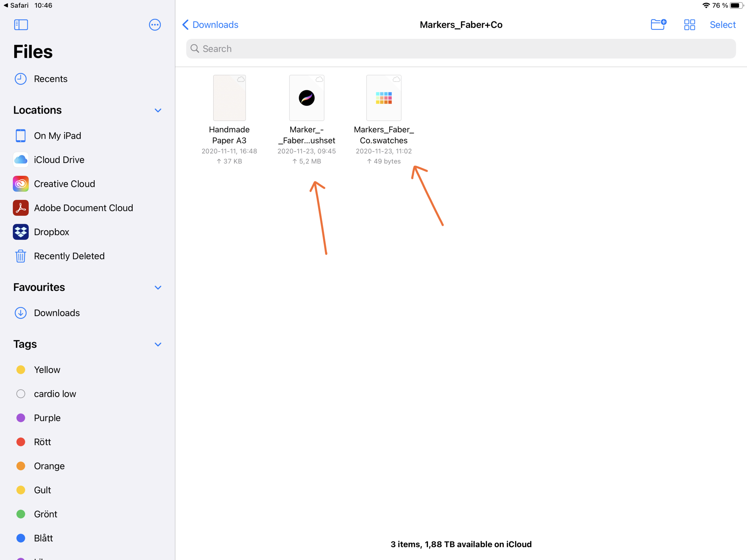Click cloud status icon on swatches file

396,79
